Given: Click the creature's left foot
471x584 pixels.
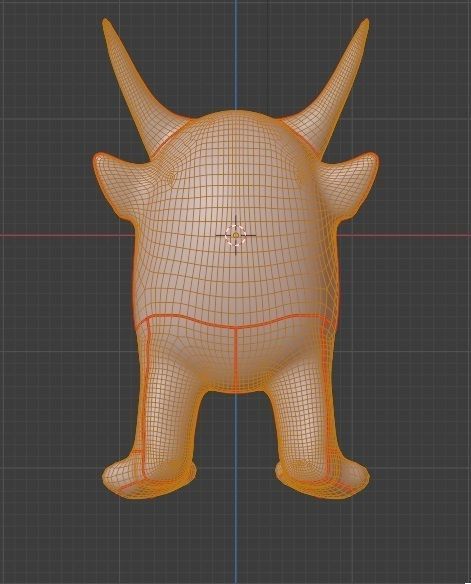Looking at the screenshot, I should 148,479.
